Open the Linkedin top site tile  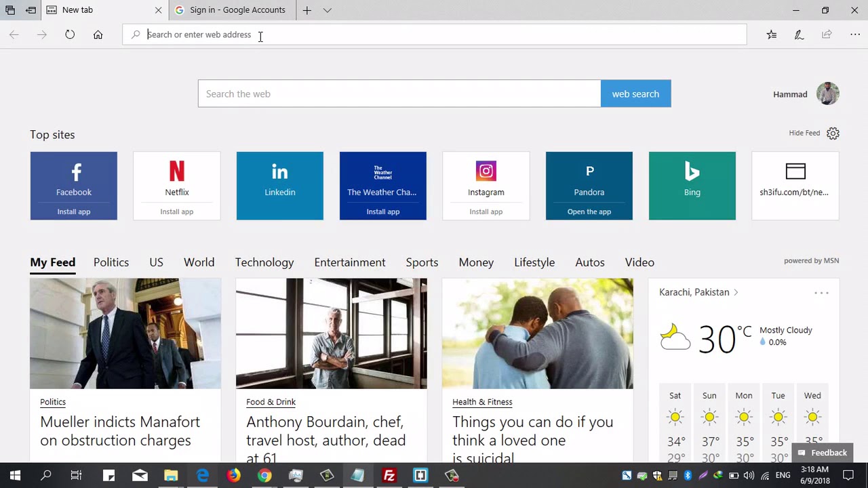(279, 186)
